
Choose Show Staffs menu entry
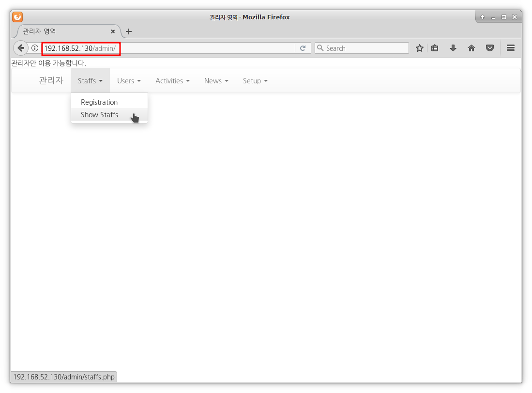(109, 115)
